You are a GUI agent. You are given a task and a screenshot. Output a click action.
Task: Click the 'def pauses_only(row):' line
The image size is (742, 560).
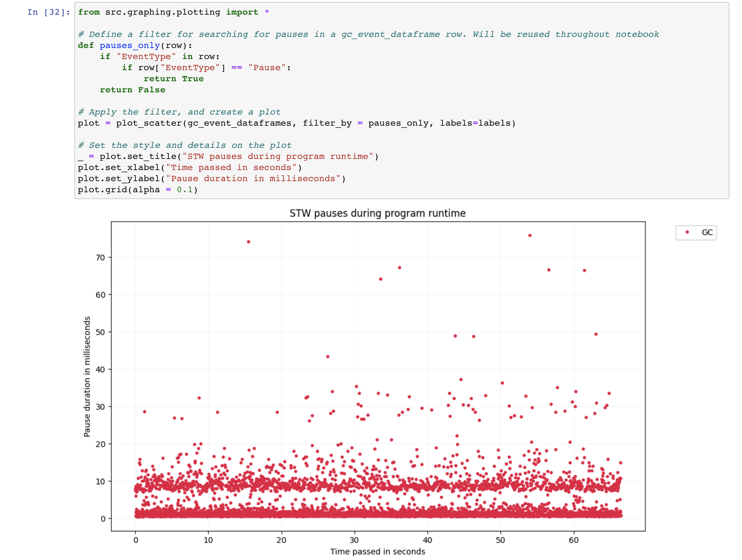(x=135, y=45)
